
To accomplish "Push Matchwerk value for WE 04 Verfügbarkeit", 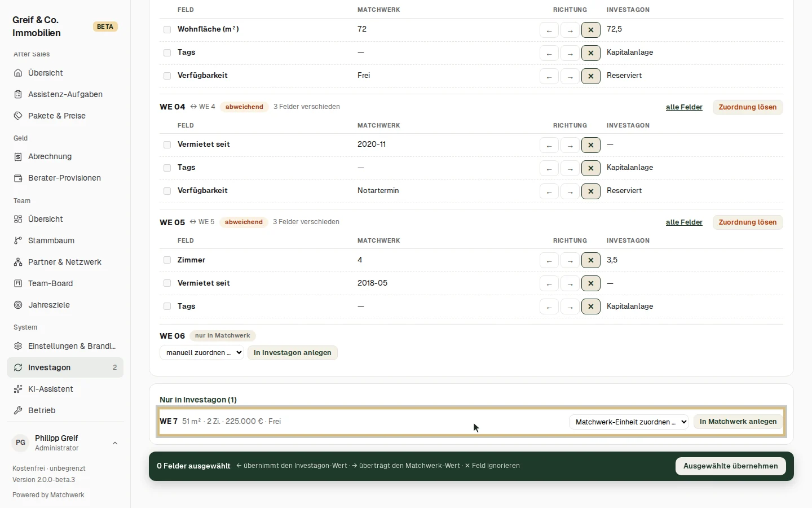I will point(570,191).
